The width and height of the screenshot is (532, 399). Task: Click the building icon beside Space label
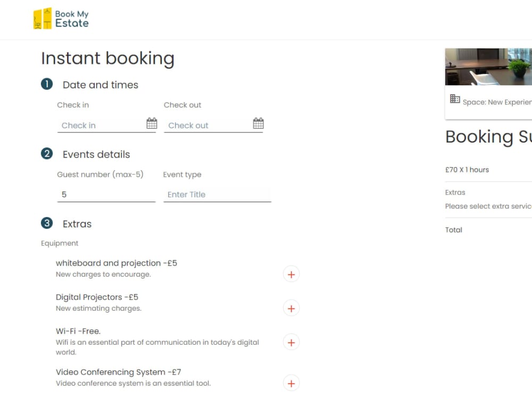click(x=455, y=99)
